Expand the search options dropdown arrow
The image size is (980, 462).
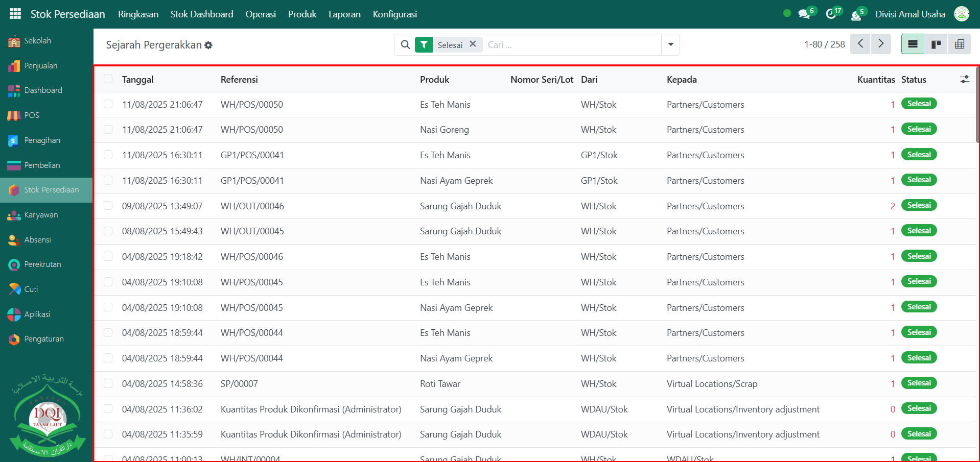pyautogui.click(x=670, y=44)
